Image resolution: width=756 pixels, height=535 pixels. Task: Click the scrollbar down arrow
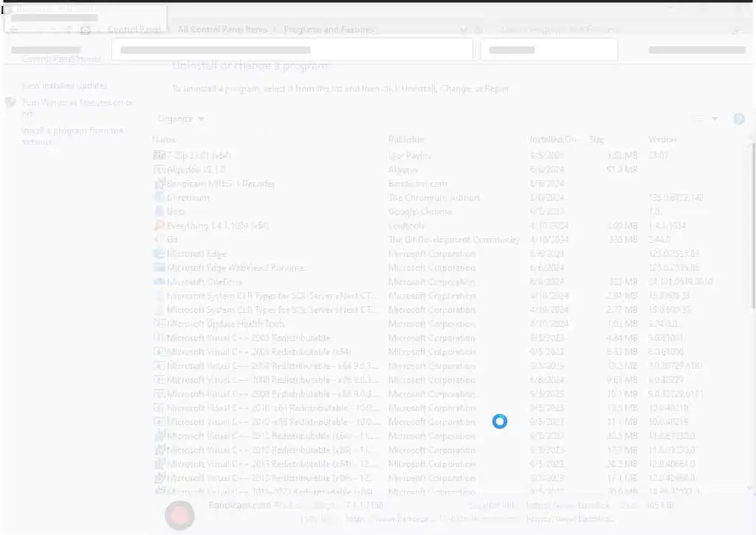(x=750, y=488)
